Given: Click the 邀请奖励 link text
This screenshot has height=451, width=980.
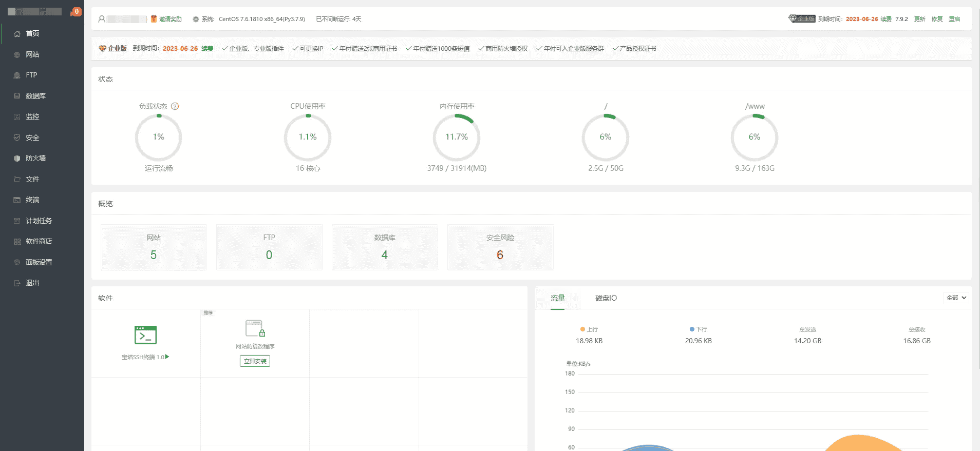Looking at the screenshot, I should point(171,19).
